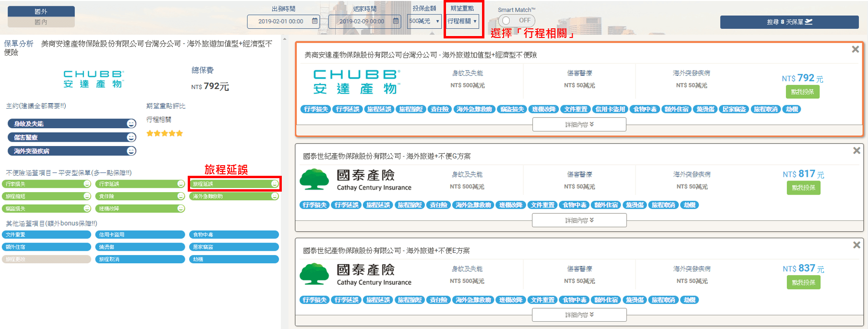Click 行李損失 tag in Chubb card
The height and width of the screenshot is (329, 868).
pyautogui.click(x=316, y=110)
